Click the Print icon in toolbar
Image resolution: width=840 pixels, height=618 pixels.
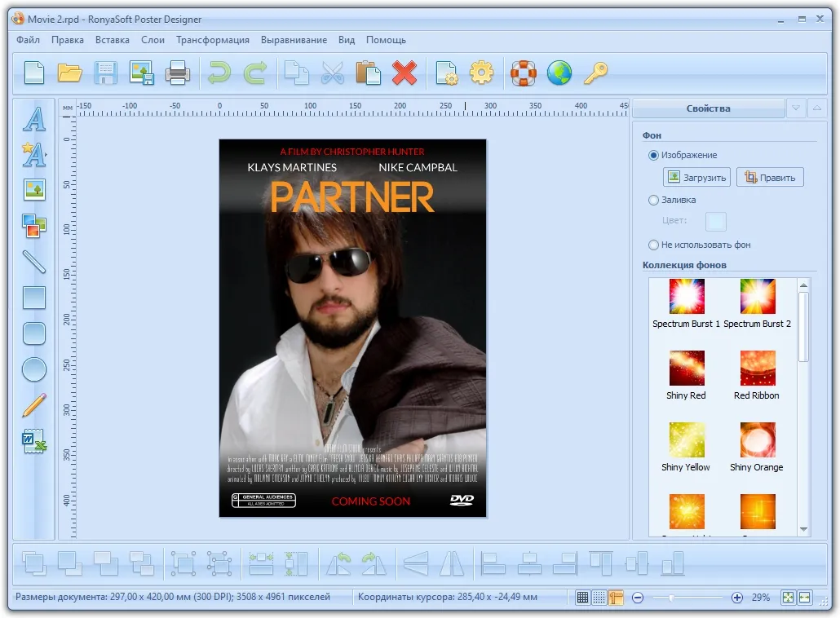point(177,73)
